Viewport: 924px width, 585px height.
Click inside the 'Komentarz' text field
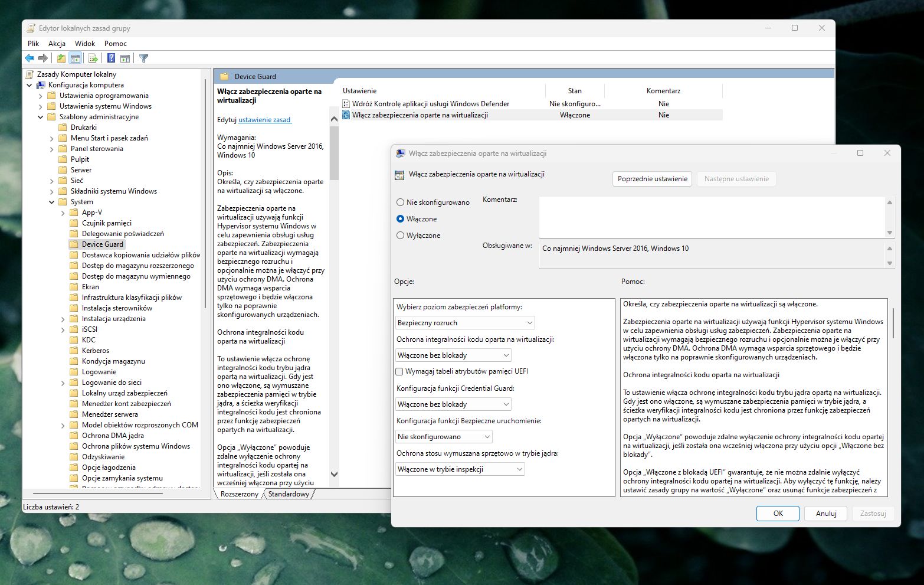(x=711, y=217)
